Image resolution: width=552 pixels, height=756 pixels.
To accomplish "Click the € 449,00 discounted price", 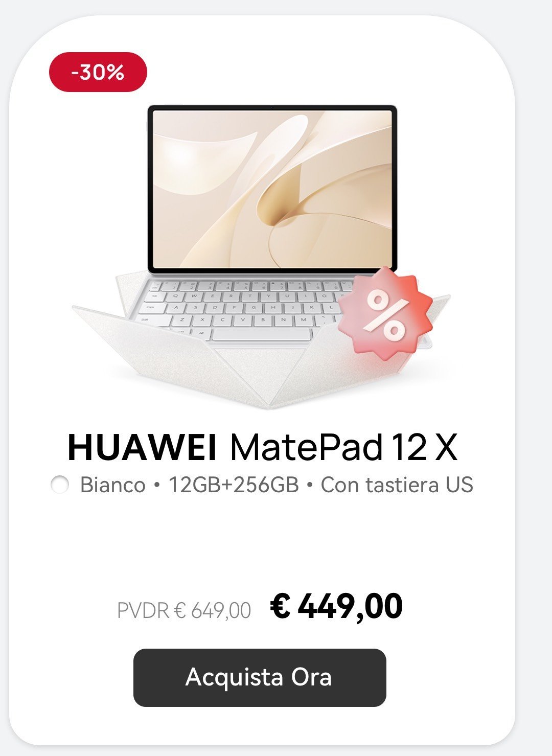I will click(336, 607).
